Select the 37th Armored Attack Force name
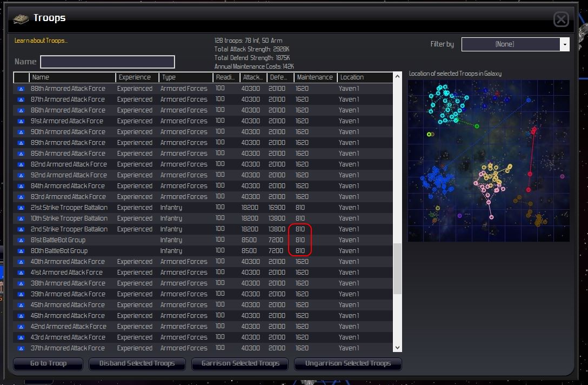The height and width of the screenshot is (385, 588). (x=68, y=348)
